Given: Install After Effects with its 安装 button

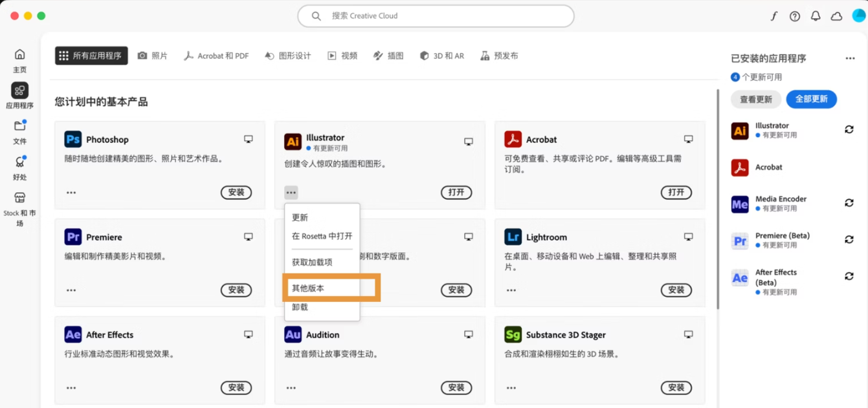Looking at the screenshot, I should click(236, 388).
